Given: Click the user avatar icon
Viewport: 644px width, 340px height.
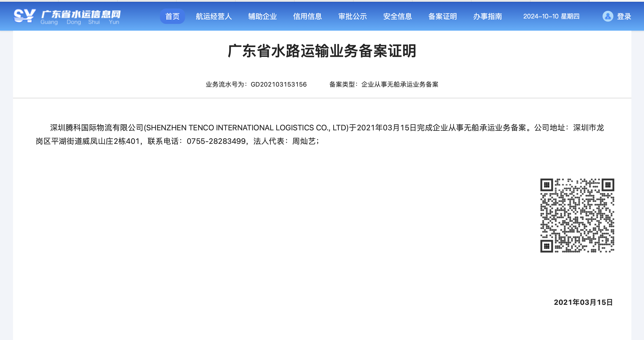Looking at the screenshot, I should coord(608,16).
